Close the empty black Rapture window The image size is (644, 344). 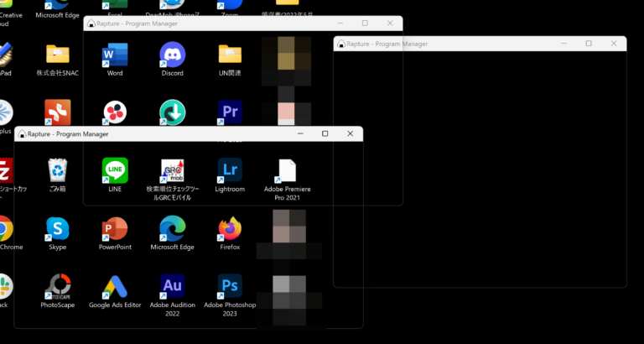(614, 44)
